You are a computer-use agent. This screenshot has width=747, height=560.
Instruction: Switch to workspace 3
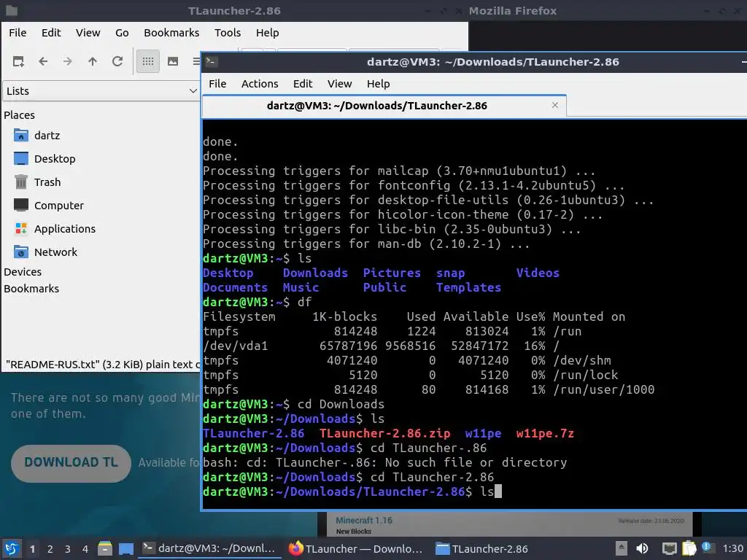[x=68, y=549]
